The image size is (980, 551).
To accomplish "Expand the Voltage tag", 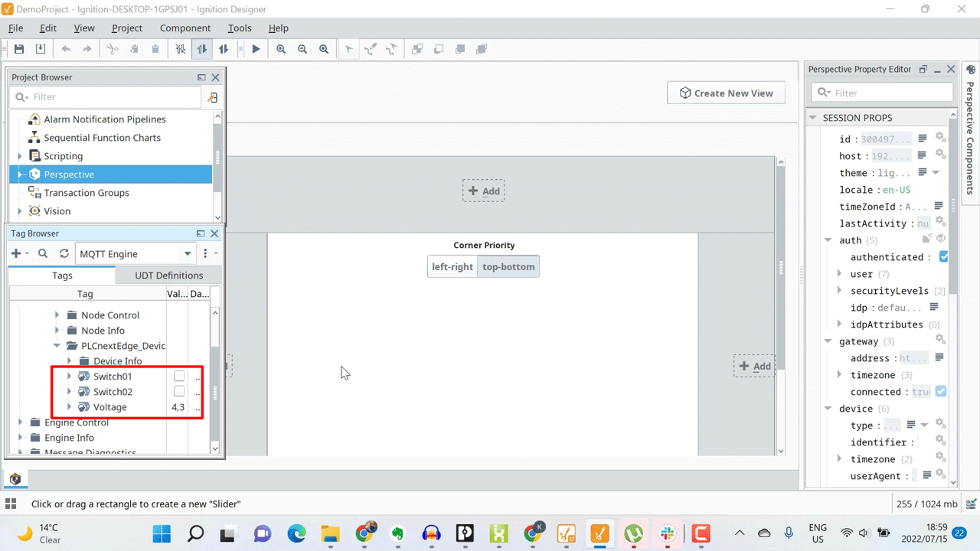I will [x=69, y=407].
